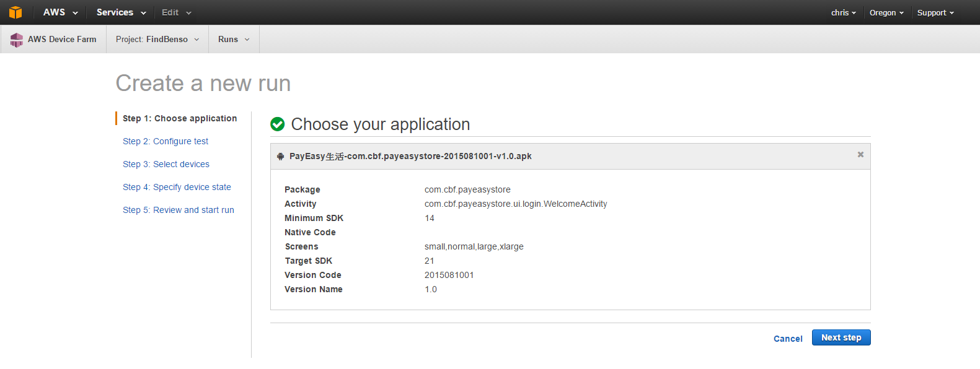
Task: Select Step 1: Choose application
Action: tap(180, 118)
